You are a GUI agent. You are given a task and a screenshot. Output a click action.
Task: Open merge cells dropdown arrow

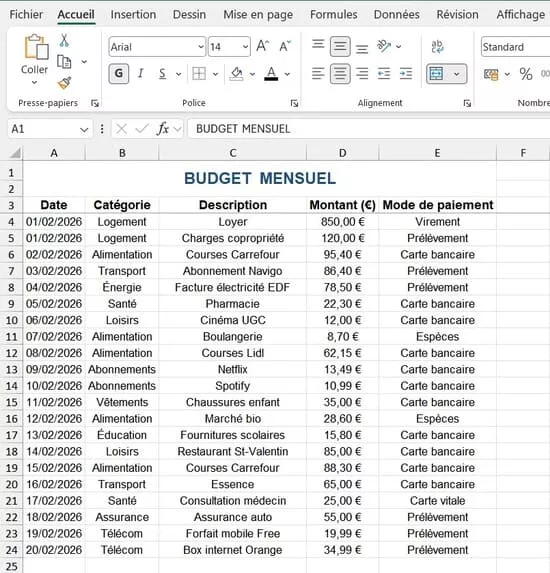(x=457, y=74)
